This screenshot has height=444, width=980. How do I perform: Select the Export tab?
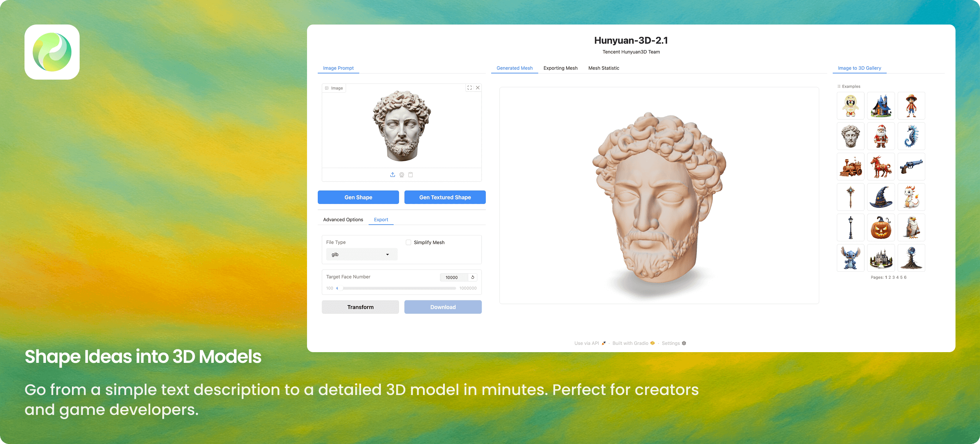(x=381, y=220)
